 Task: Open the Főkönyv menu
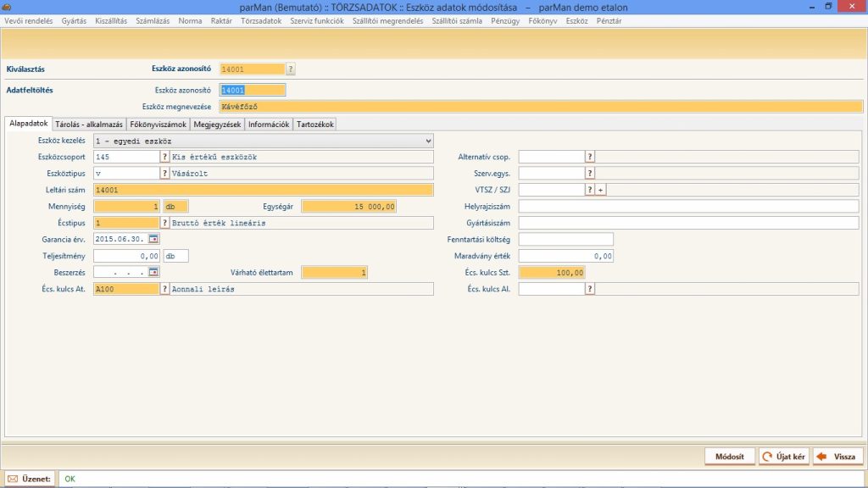543,21
